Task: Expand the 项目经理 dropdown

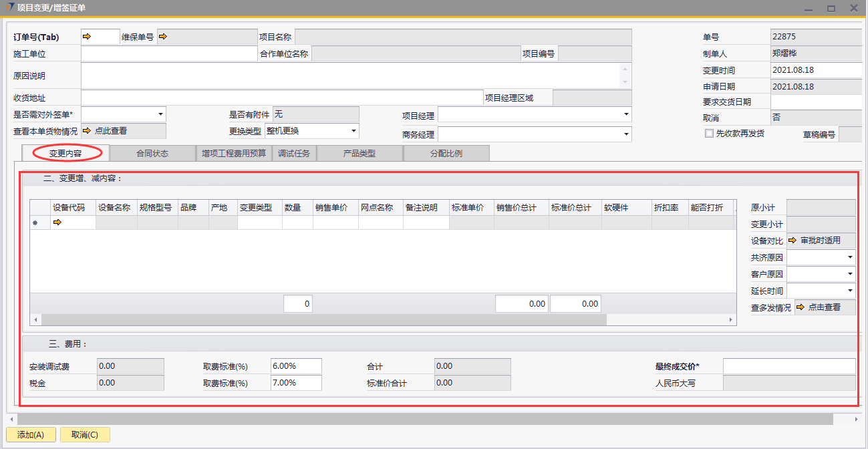Action: [x=626, y=115]
